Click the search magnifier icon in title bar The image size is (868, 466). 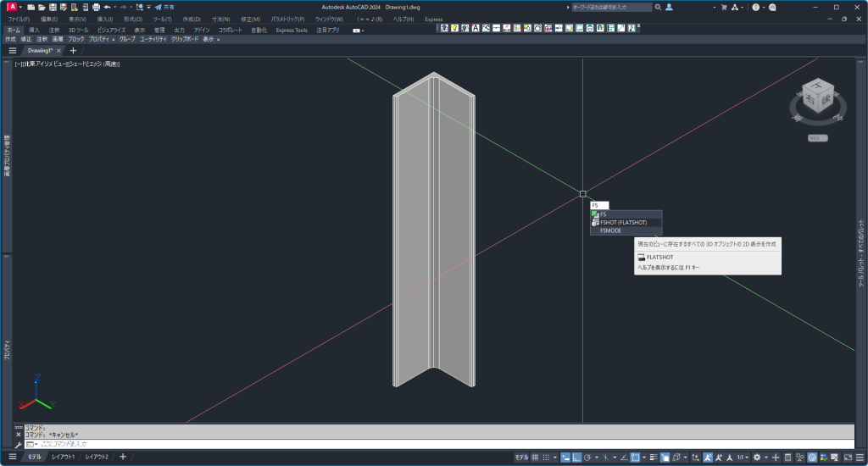658,7
